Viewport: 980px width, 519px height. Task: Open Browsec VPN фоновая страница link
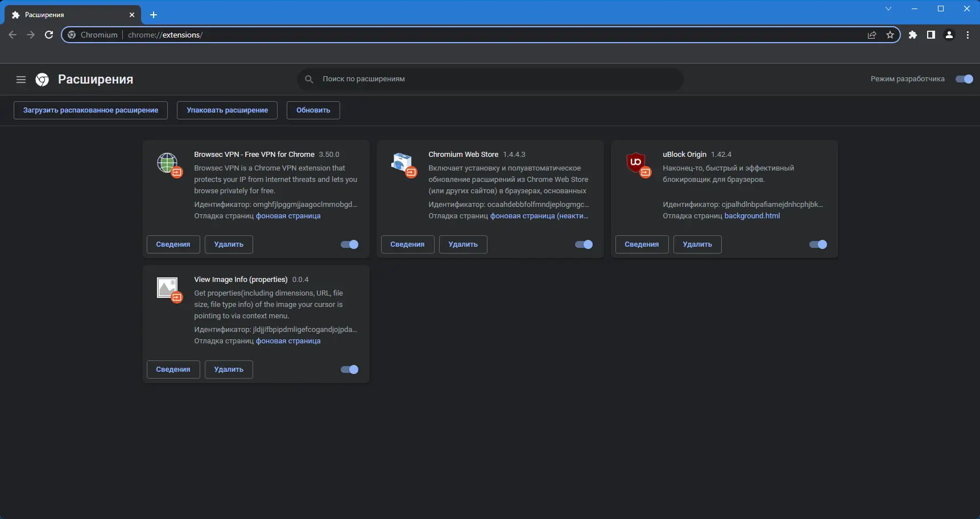click(x=288, y=216)
